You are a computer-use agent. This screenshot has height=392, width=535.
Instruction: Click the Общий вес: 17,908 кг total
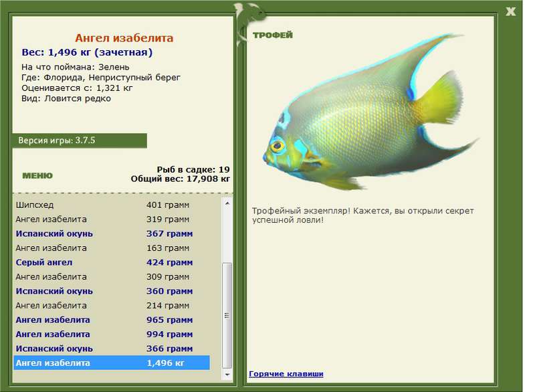[180, 179]
